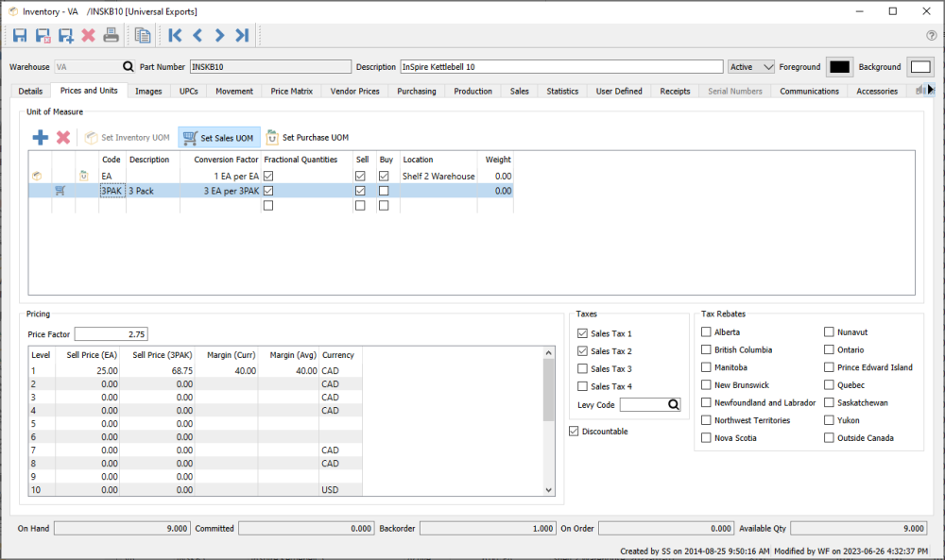Click the USD currency cell on level 10
Screen dimensions: 945x560
pos(340,489)
